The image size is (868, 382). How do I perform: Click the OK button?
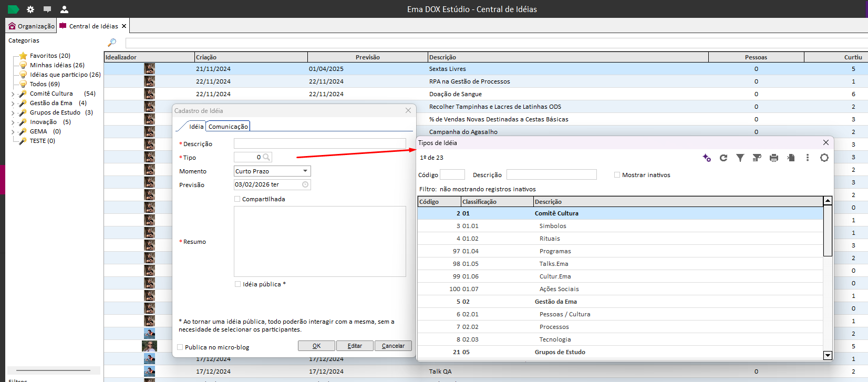316,346
